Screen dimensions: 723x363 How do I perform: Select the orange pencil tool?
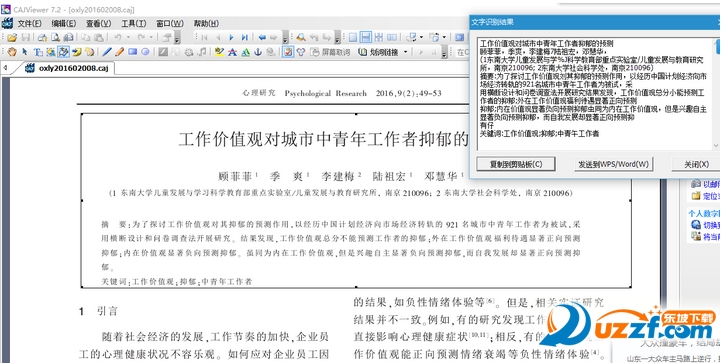click(x=120, y=52)
